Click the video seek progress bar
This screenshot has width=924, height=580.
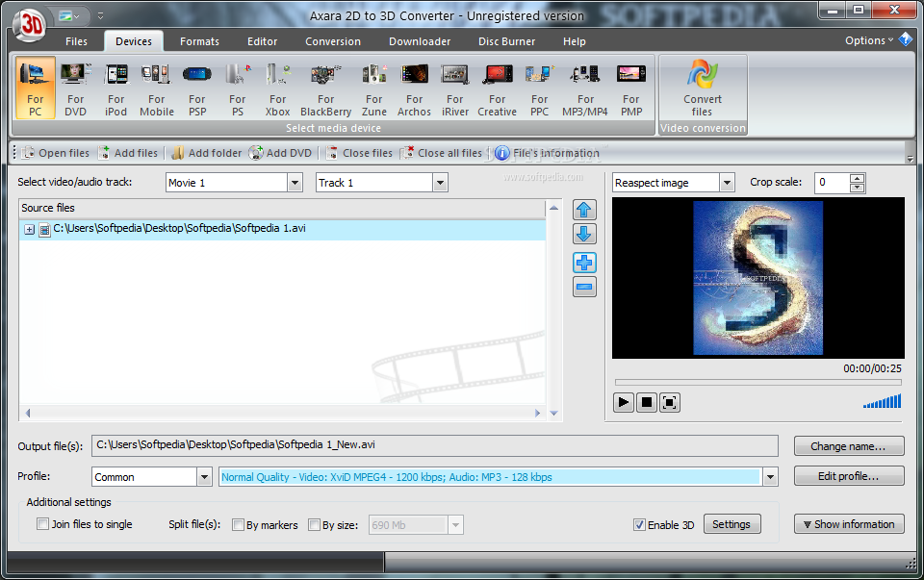click(x=757, y=382)
